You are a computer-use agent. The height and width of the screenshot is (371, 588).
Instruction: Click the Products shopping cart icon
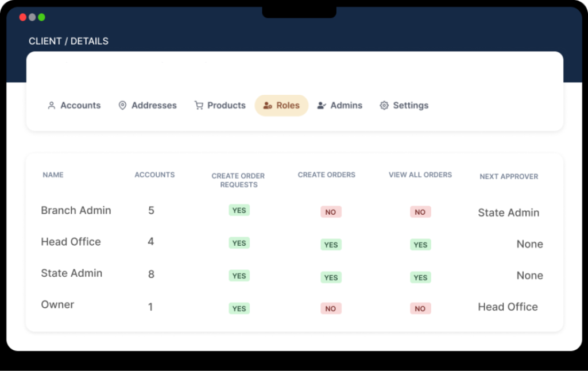199,106
